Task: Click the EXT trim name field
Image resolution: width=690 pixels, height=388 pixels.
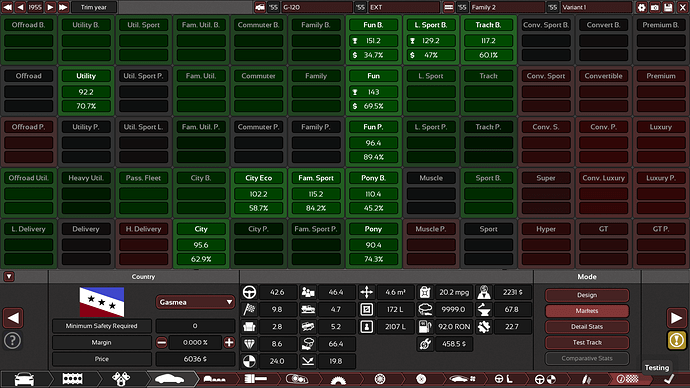Action: click(x=404, y=7)
